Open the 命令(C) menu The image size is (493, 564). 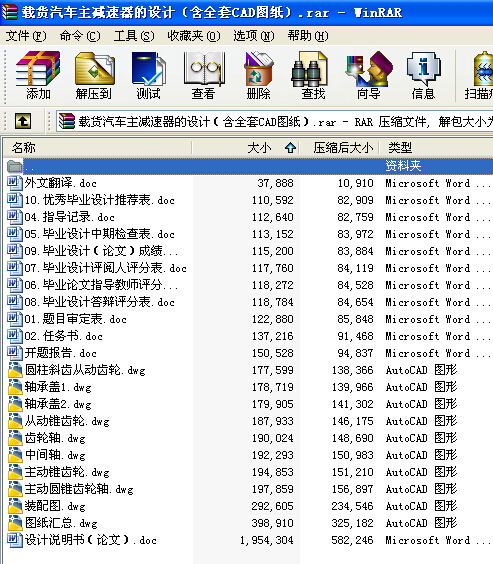point(80,36)
